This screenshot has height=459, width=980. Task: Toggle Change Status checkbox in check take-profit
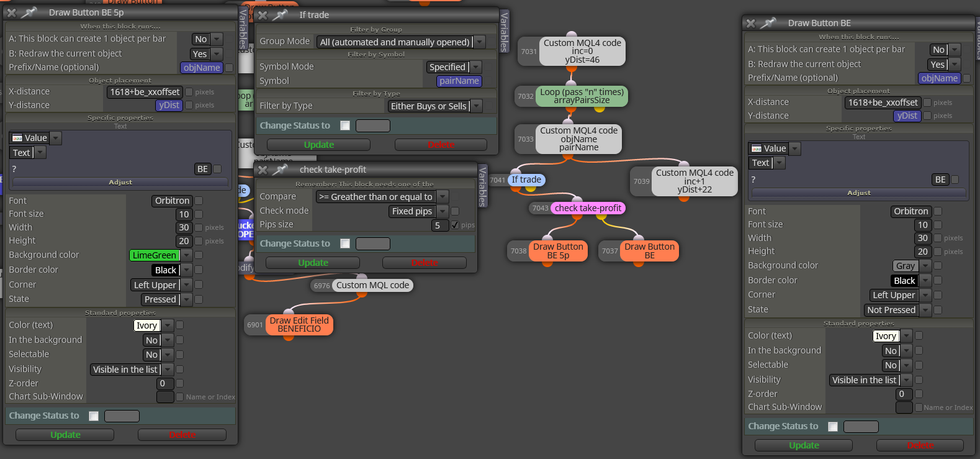point(345,243)
